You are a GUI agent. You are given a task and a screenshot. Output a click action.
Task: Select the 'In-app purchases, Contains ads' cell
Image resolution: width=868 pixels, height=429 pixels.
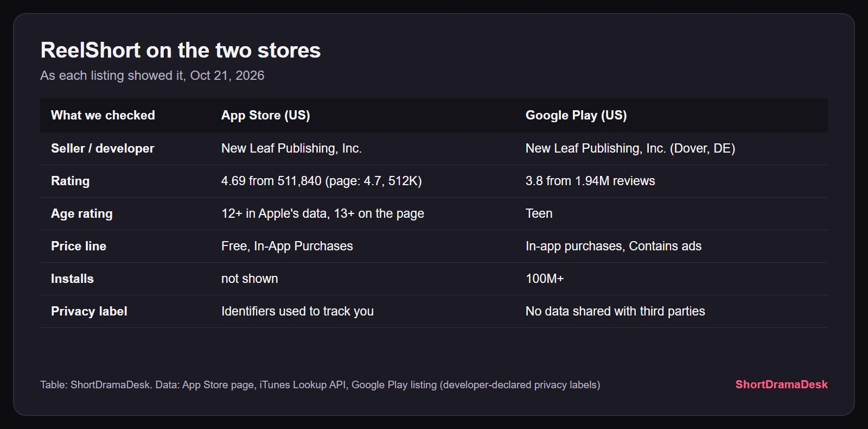614,246
